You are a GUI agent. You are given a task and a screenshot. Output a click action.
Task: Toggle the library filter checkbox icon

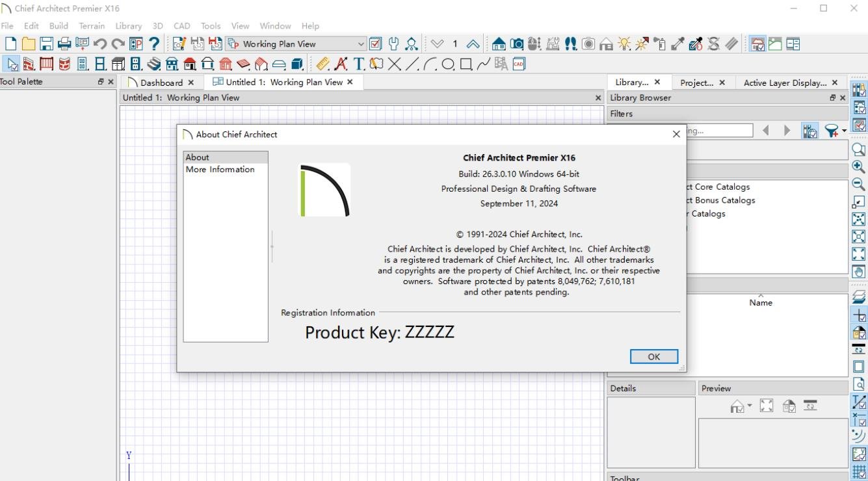pos(809,131)
